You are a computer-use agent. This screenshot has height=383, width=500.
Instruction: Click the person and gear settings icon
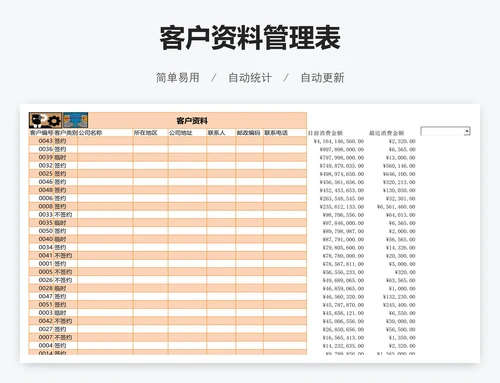(x=45, y=120)
